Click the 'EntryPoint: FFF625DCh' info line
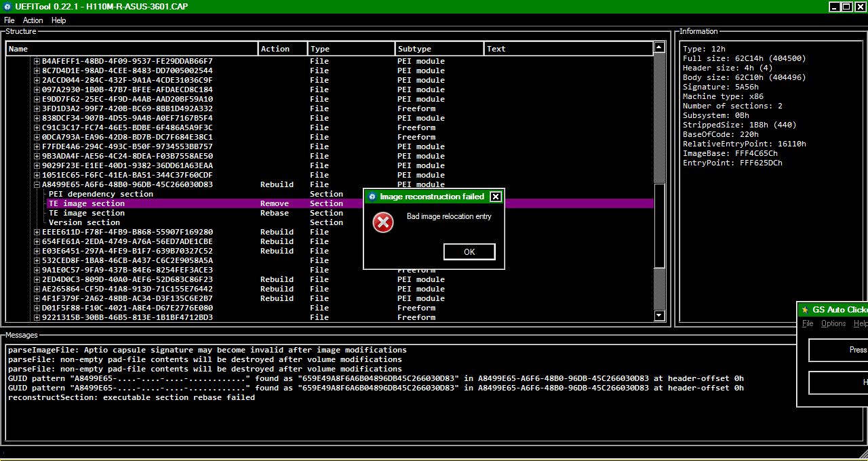868x461 pixels. (732, 163)
